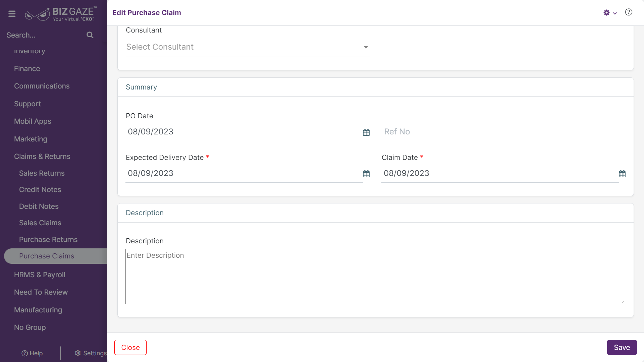This screenshot has width=644, height=362.
Task: Click the Summary section header
Action: [x=141, y=87]
